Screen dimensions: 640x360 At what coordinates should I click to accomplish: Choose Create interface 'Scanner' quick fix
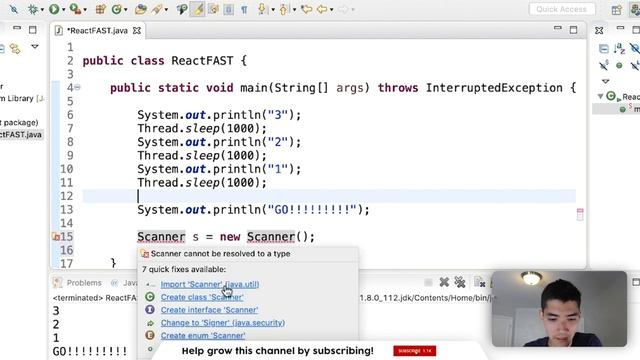[209, 310]
